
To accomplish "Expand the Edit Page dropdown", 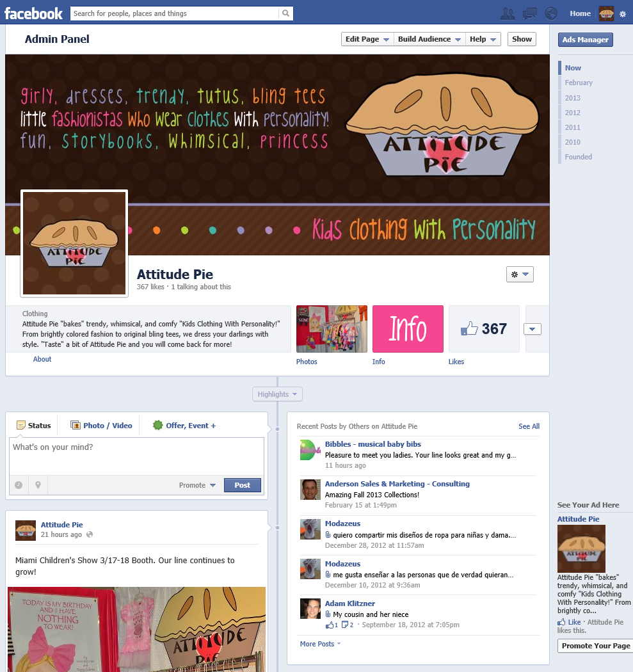I will [x=367, y=39].
